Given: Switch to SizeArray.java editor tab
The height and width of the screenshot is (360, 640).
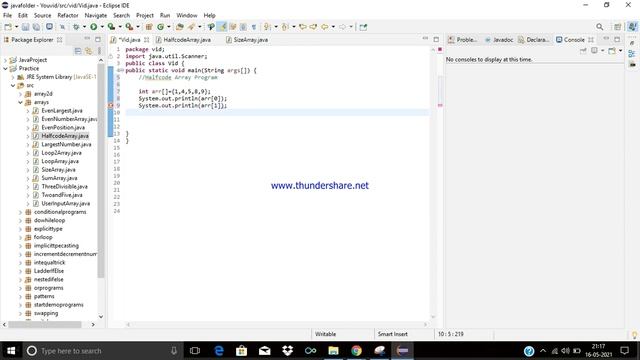Looking at the screenshot, I should 247,40.
